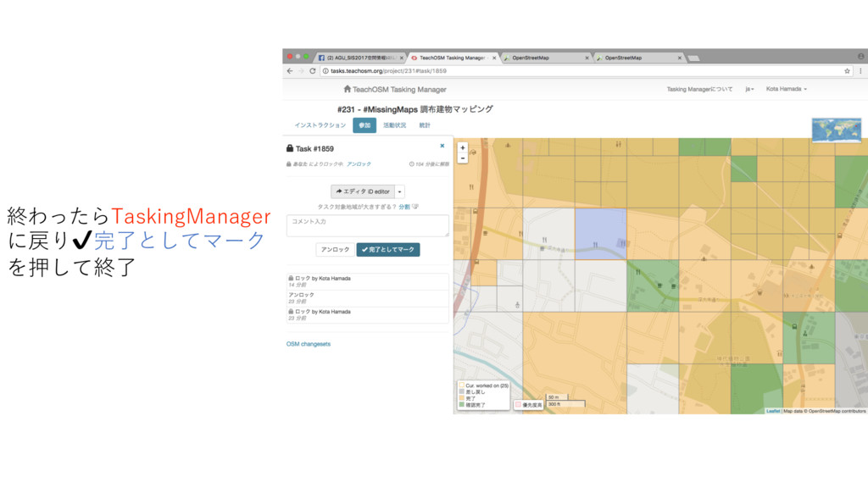The width and height of the screenshot is (868, 488).
Task: Open the ja language dropdown
Action: tap(749, 89)
